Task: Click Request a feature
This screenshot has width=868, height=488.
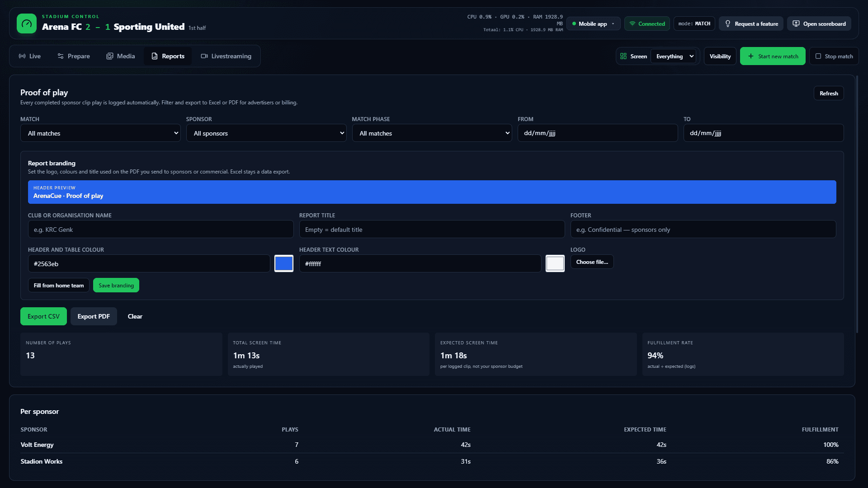Action: [751, 23]
